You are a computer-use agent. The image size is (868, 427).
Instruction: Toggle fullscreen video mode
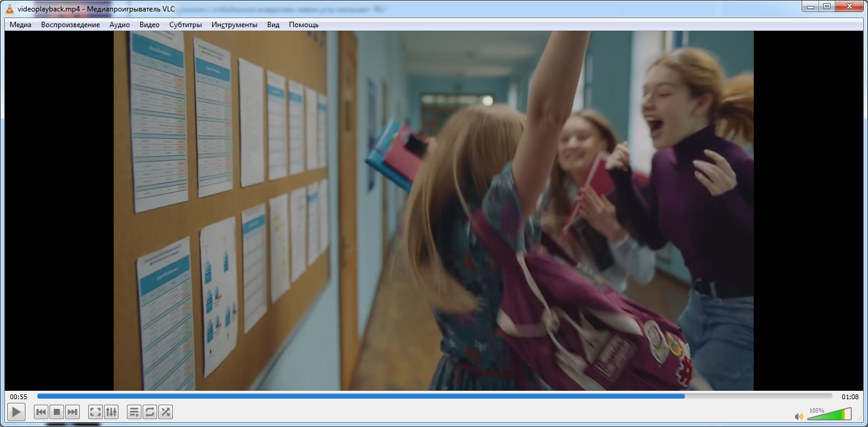[x=96, y=412]
